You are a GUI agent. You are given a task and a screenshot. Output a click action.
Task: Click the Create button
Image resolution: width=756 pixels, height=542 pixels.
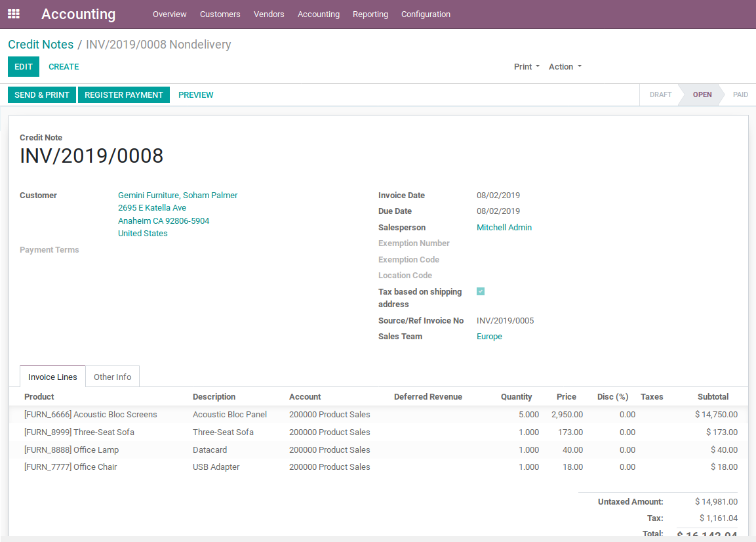point(64,67)
